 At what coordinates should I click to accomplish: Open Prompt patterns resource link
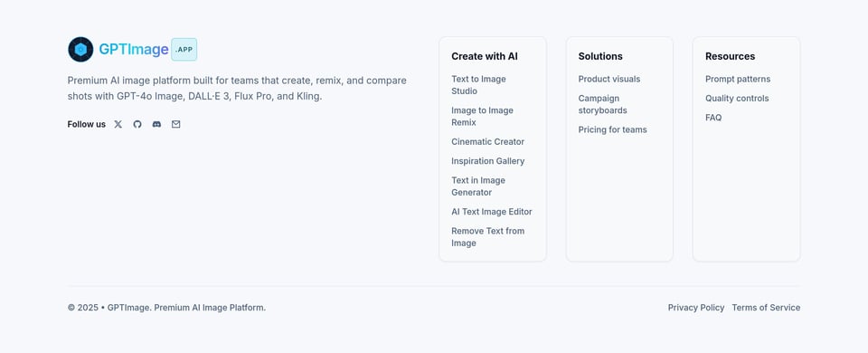pyautogui.click(x=738, y=80)
